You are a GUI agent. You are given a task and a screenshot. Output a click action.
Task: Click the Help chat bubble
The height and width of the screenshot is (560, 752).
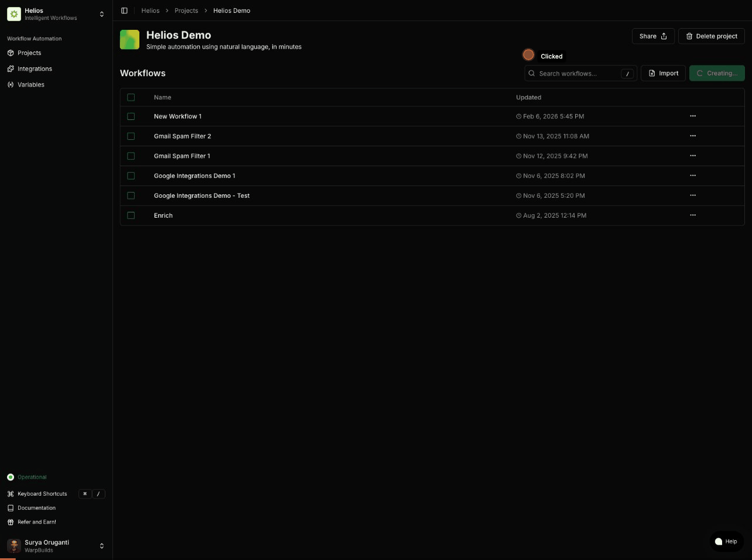point(726,541)
